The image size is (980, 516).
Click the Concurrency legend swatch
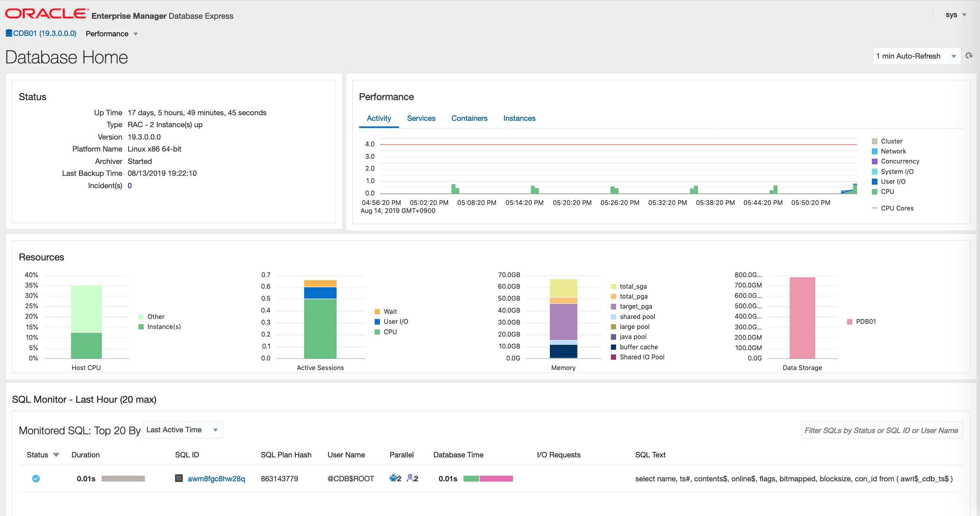pos(875,161)
